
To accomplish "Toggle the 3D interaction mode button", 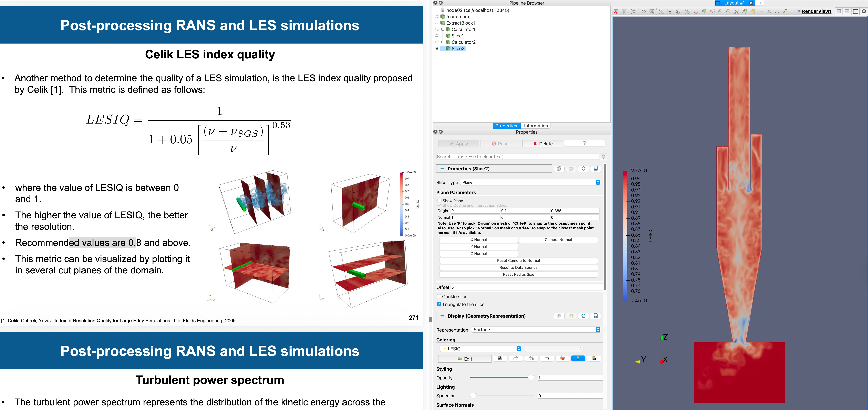I will click(x=644, y=11).
